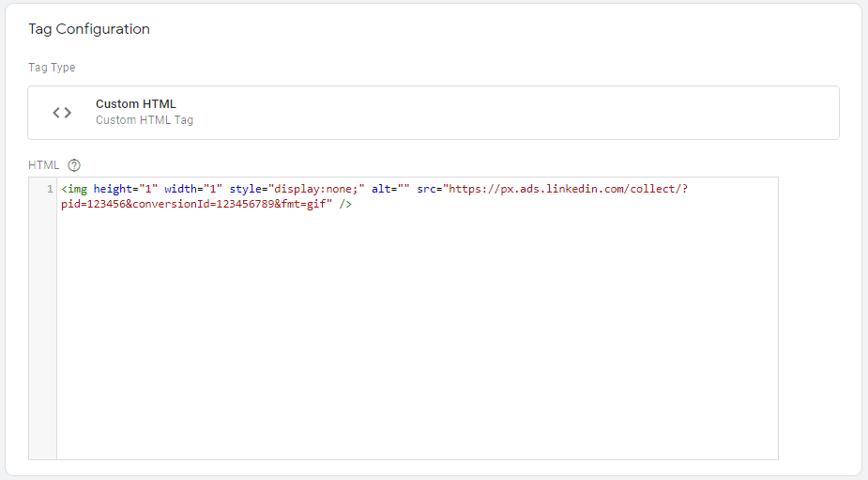
Task: Click the HTML field label
Action: coord(44,165)
